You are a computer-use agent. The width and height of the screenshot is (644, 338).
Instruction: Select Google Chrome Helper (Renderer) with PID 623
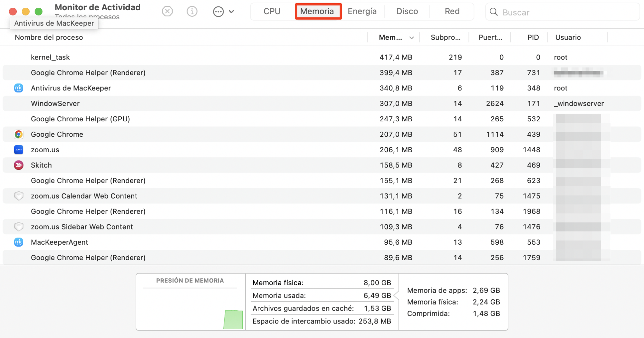(x=322, y=181)
